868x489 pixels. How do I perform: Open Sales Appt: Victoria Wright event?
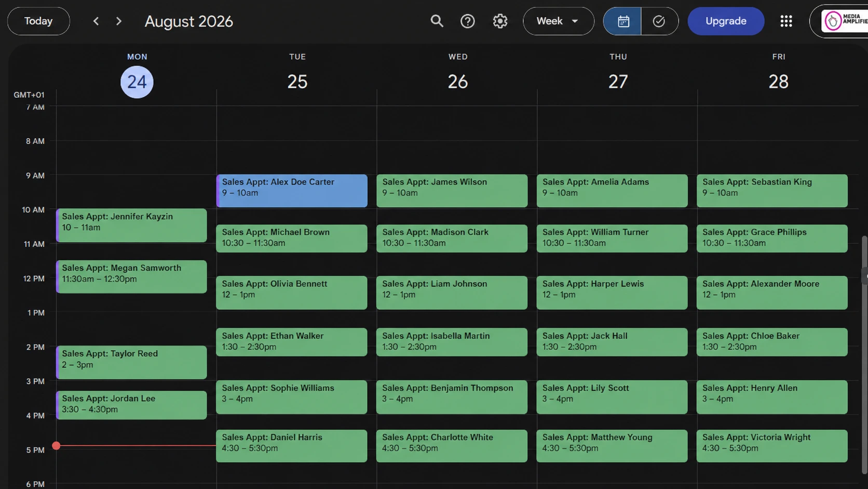tap(772, 446)
